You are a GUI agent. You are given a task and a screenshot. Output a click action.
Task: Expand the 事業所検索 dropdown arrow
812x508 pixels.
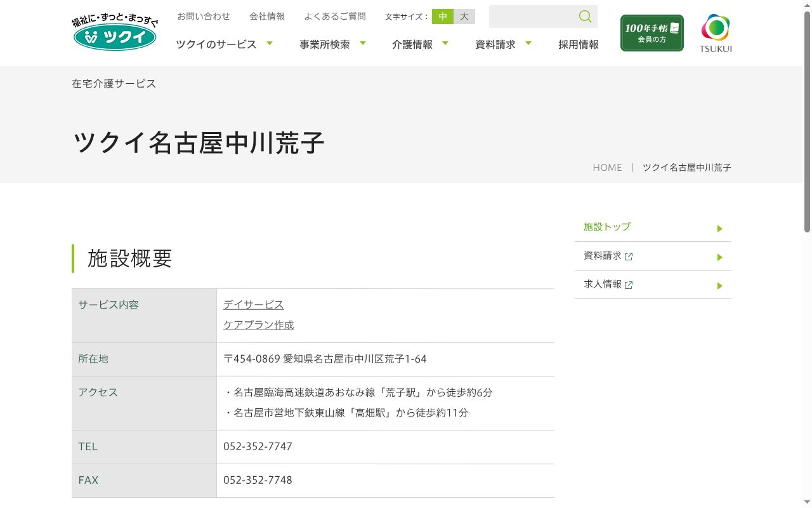coord(363,43)
